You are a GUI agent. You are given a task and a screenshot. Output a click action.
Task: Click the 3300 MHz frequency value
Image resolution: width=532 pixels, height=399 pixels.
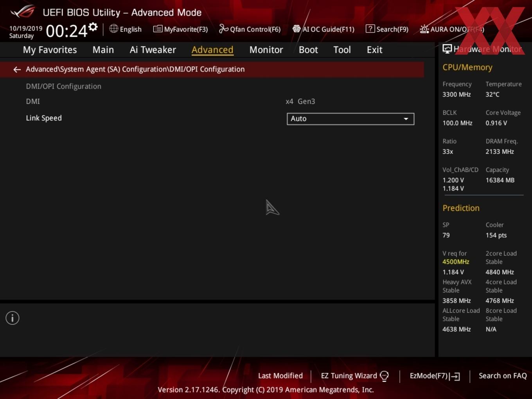(x=457, y=95)
